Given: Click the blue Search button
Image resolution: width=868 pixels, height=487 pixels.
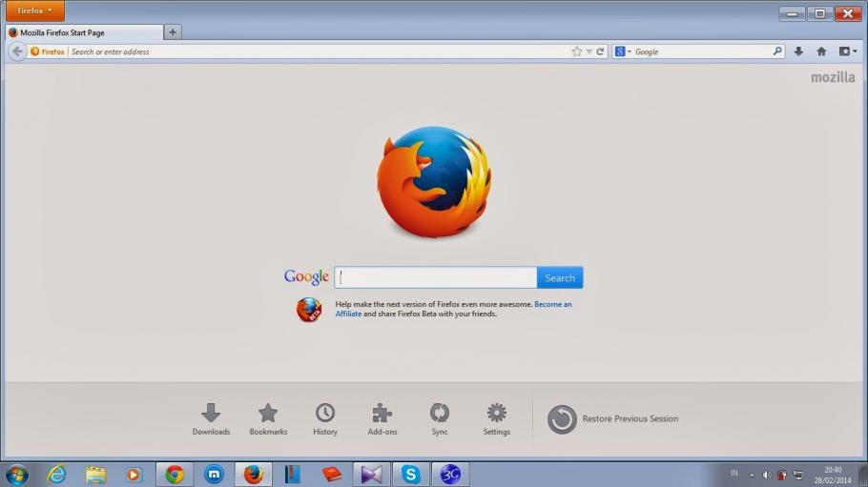Looking at the screenshot, I should pyautogui.click(x=560, y=277).
